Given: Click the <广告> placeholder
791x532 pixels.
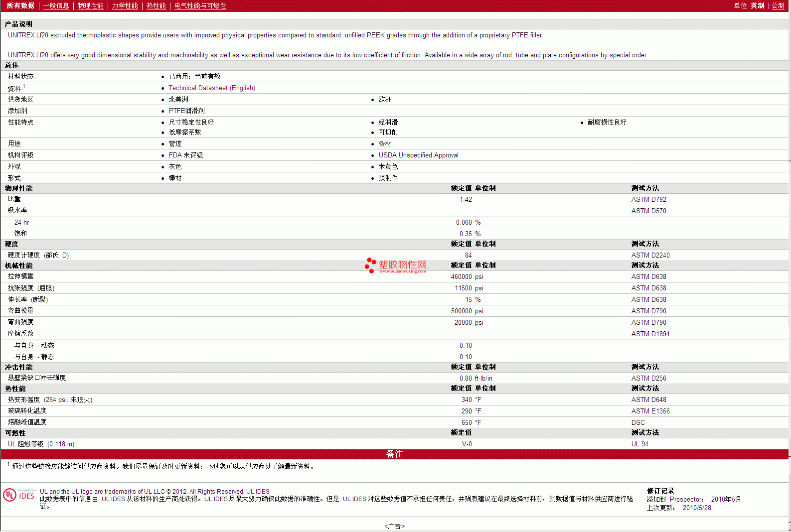Looking at the screenshot, I should click(395, 526).
